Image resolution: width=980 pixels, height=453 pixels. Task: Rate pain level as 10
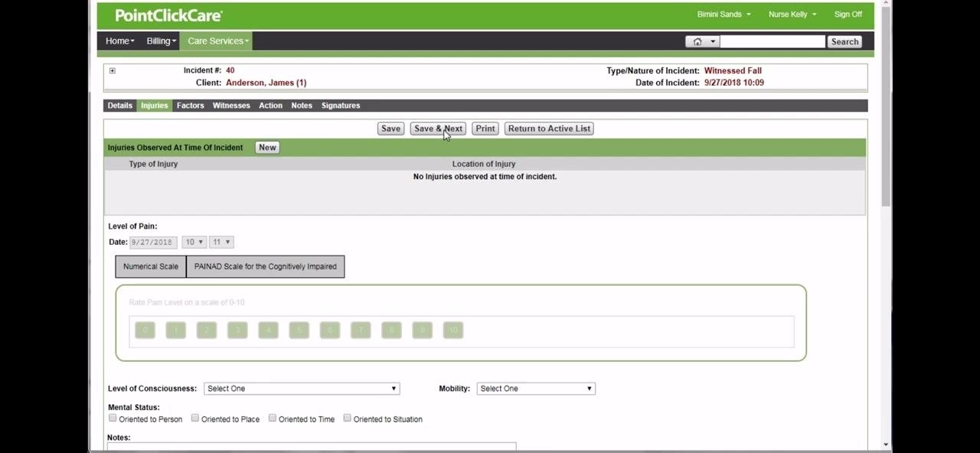point(453,330)
